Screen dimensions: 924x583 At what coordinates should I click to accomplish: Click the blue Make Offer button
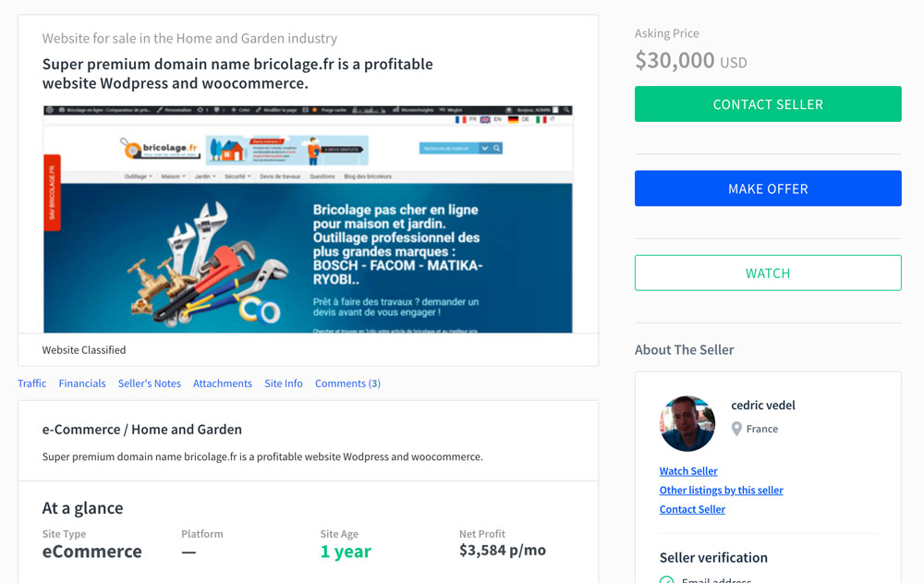(768, 188)
